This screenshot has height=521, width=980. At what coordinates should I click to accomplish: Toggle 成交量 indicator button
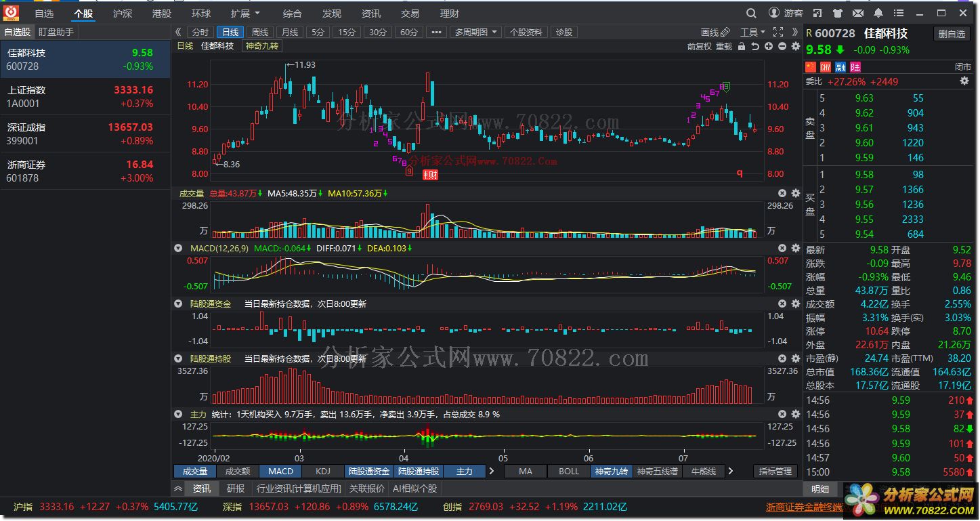(x=195, y=472)
